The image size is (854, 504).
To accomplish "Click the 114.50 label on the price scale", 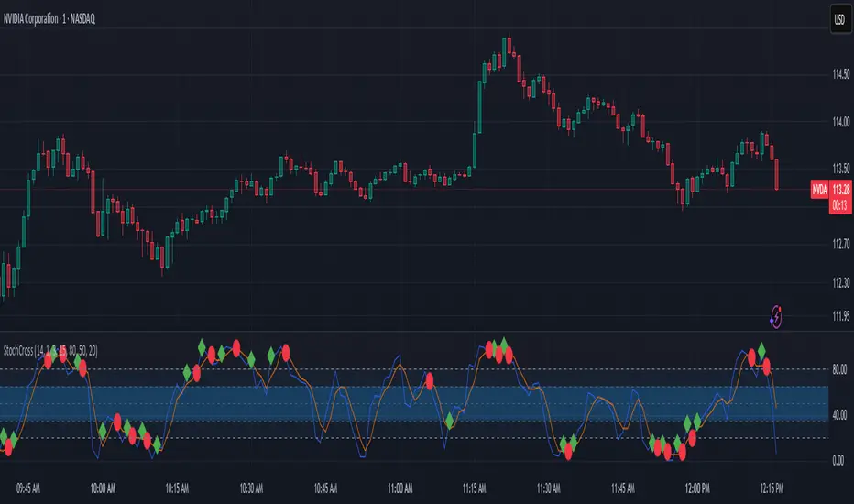I will pos(841,74).
